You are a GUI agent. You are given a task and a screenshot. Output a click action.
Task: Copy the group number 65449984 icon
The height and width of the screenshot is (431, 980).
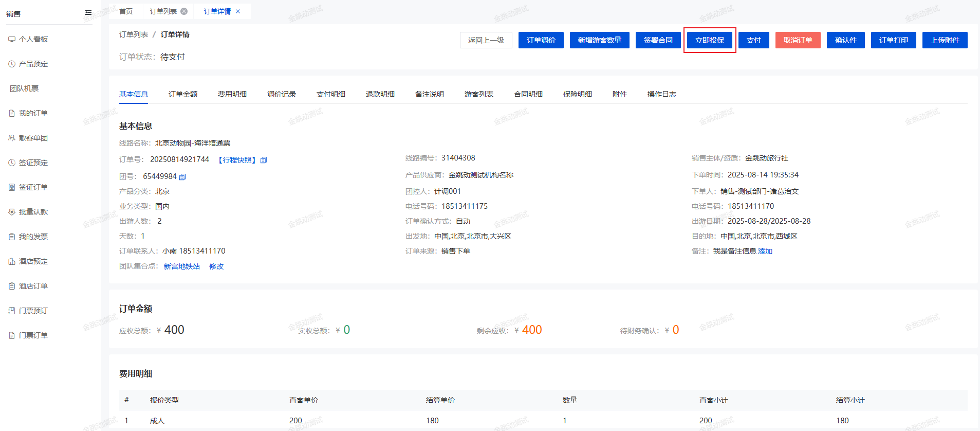182,177
